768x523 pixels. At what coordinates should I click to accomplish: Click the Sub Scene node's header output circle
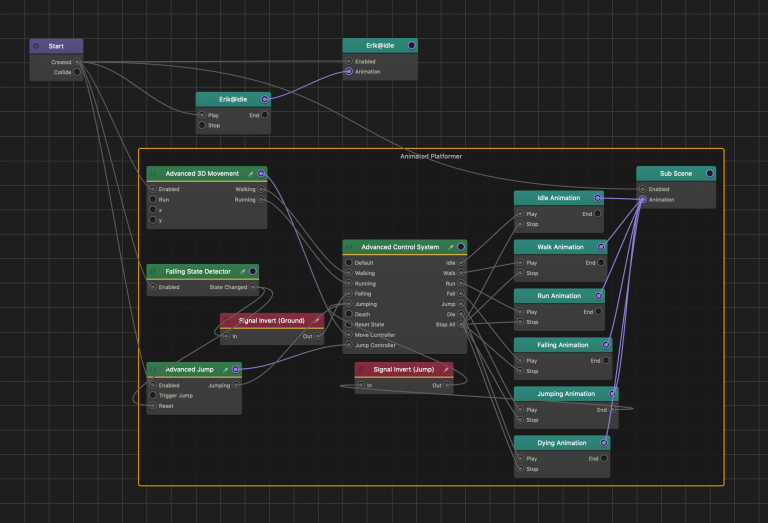tap(709, 173)
